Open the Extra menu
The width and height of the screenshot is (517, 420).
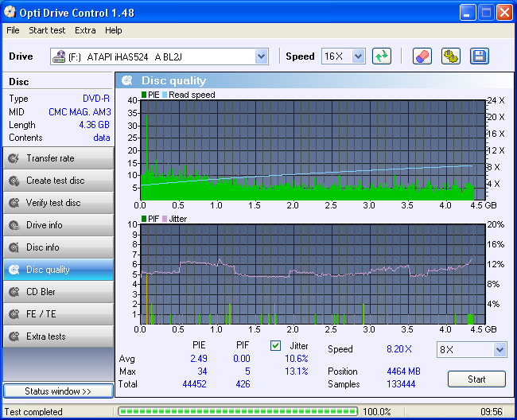(x=85, y=30)
